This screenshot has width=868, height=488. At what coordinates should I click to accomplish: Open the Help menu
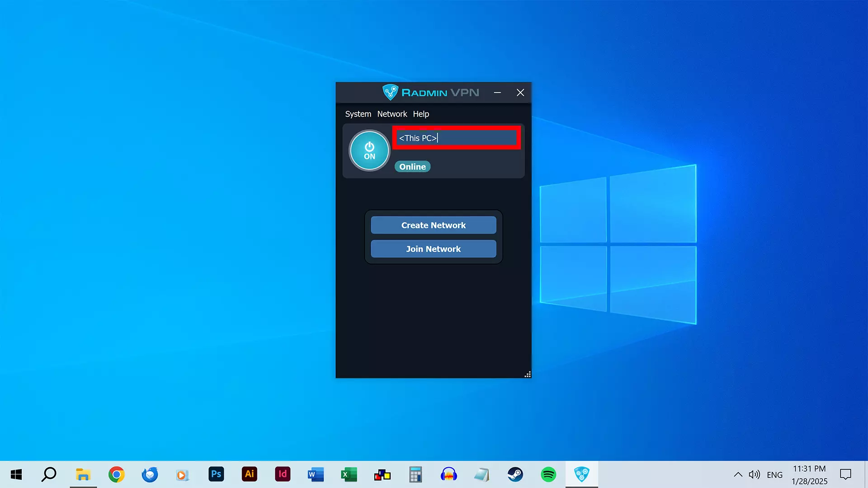point(420,114)
